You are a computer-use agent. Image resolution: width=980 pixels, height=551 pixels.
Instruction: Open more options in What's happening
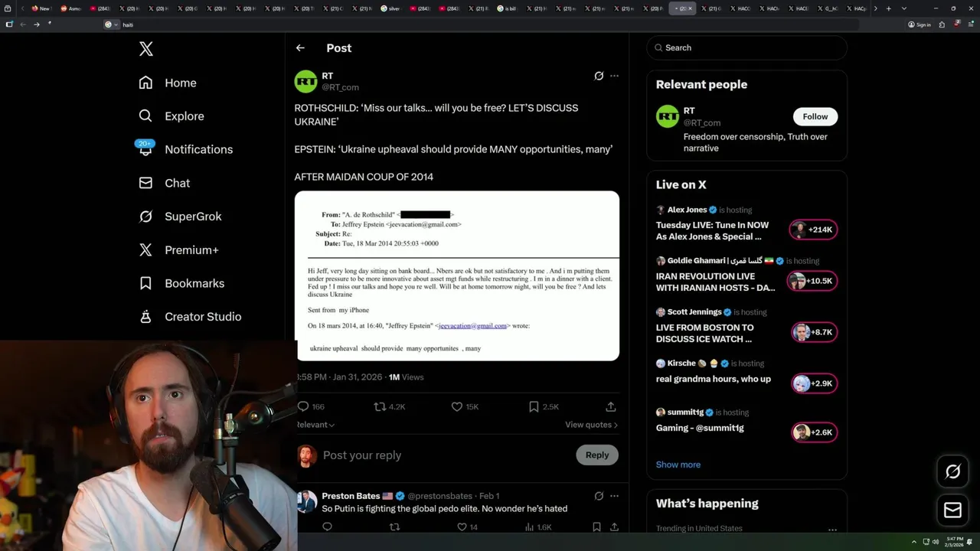[832, 529]
